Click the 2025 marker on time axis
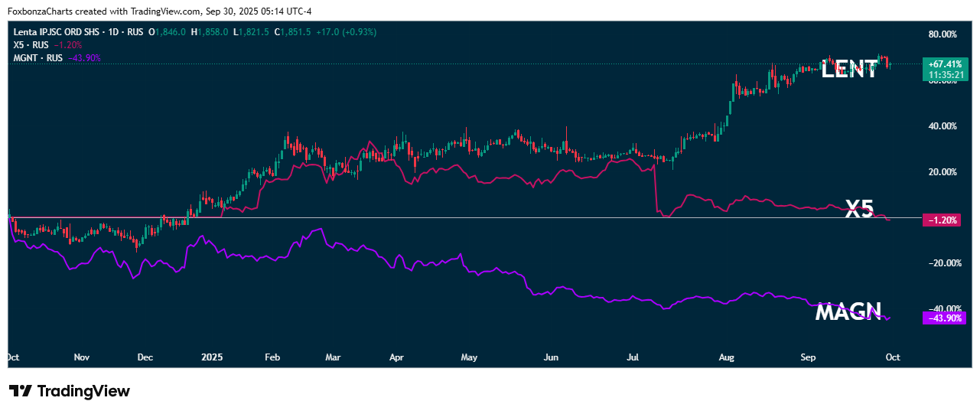Image resolution: width=980 pixels, height=414 pixels. click(x=210, y=357)
